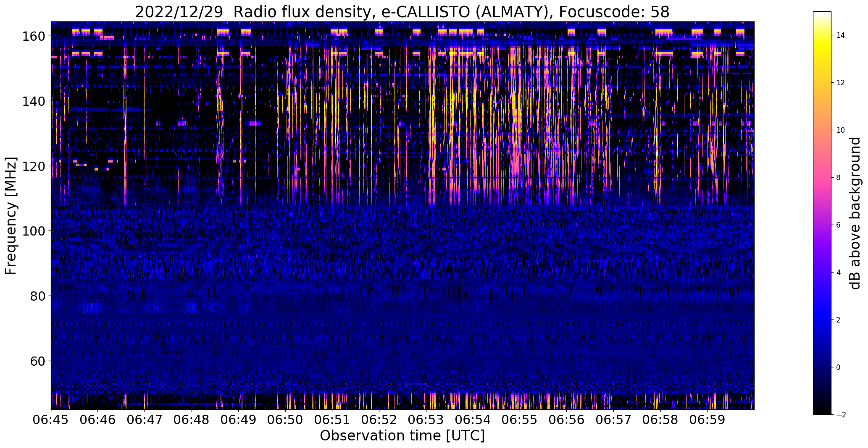Select the 06:51 time tick label
The width and height of the screenshot is (868, 448).
[x=332, y=419]
